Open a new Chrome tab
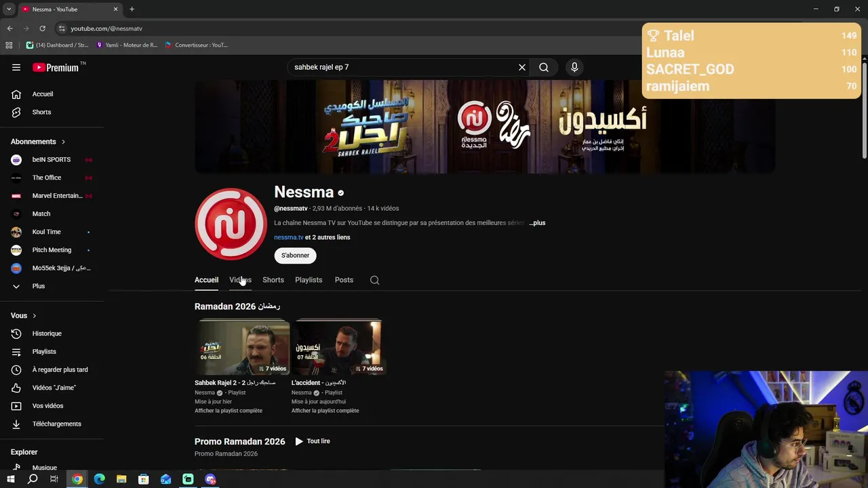 pos(132,9)
